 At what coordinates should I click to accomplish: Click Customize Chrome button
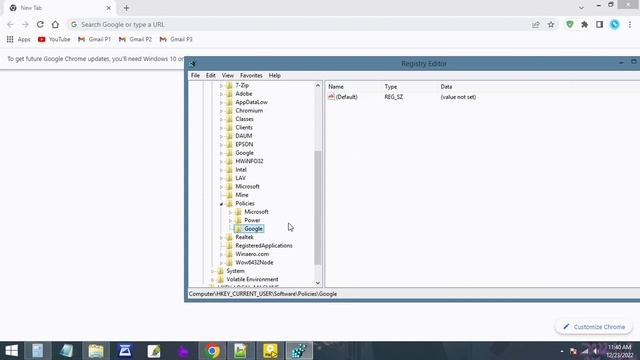click(594, 327)
